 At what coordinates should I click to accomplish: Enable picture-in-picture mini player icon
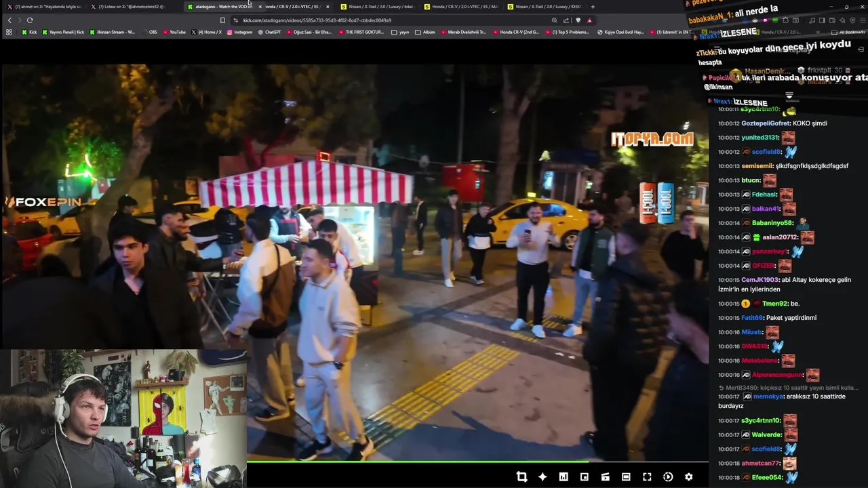585,477
